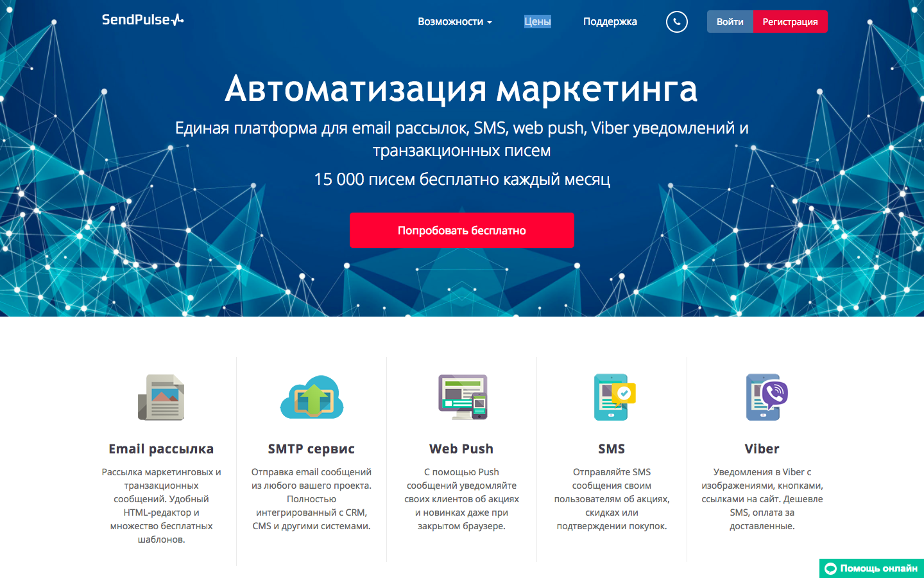924x578 pixels.
Task: Select the SMTP сервис cloud icon
Action: tap(312, 398)
